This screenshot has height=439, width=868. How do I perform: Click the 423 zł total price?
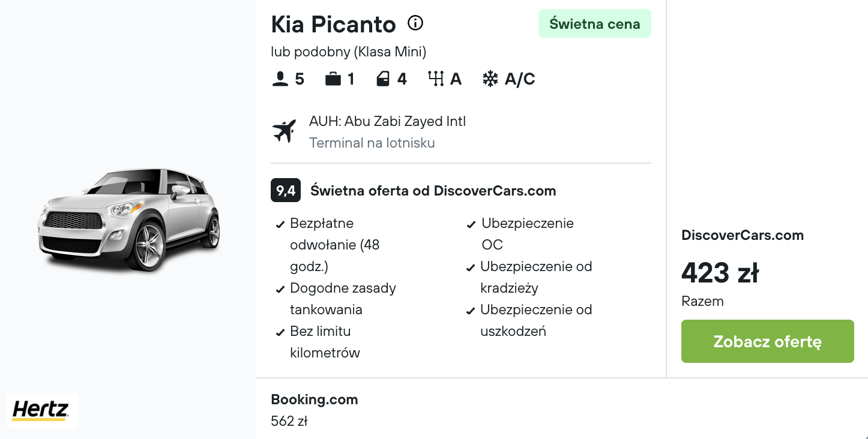point(720,273)
